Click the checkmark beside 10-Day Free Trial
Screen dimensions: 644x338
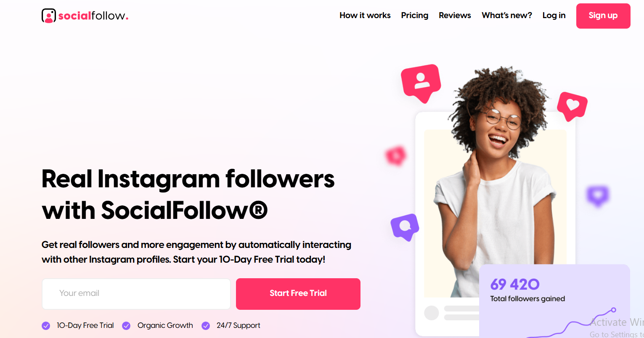46,325
